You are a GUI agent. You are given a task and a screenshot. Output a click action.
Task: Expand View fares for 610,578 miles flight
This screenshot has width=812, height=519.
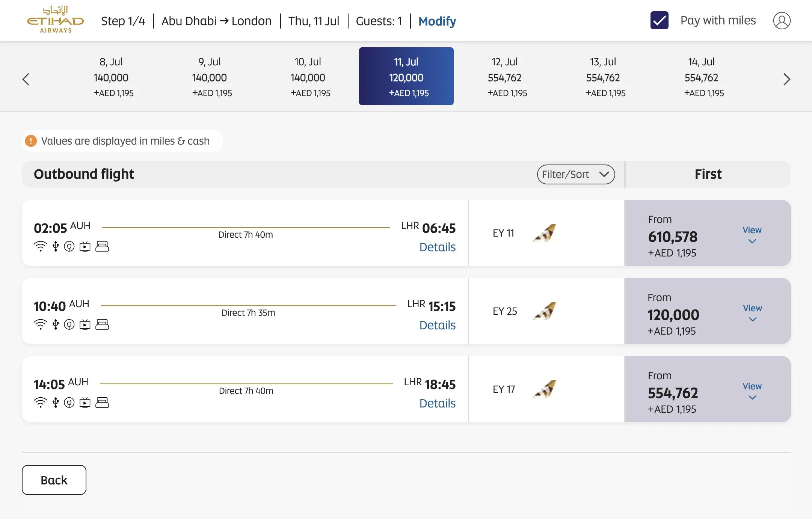tap(752, 235)
